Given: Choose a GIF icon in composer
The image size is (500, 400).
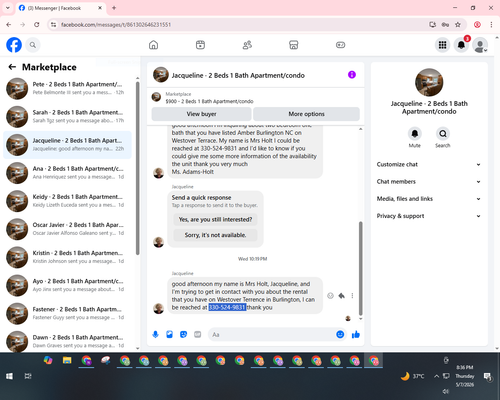Looking at the screenshot, I should coord(198,334).
